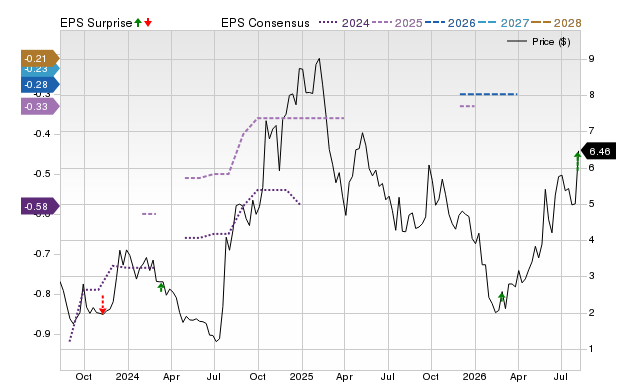The image size is (640, 382).
Task: Click the 1 label on the price axis
Action: click(x=591, y=349)
